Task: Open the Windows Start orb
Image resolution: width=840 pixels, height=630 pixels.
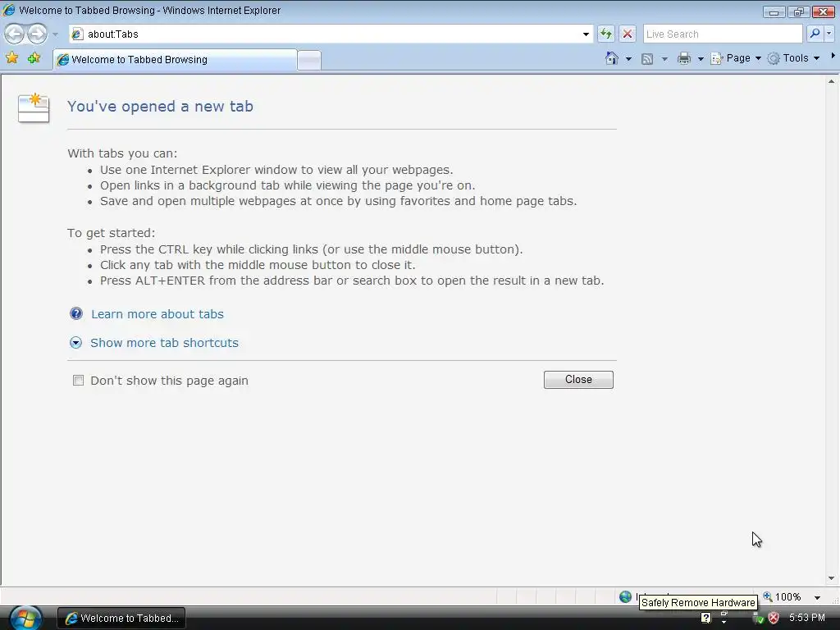Action: (25, 619)
